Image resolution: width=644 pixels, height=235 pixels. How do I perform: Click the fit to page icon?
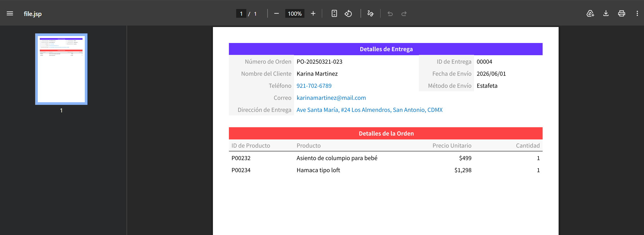334,14
